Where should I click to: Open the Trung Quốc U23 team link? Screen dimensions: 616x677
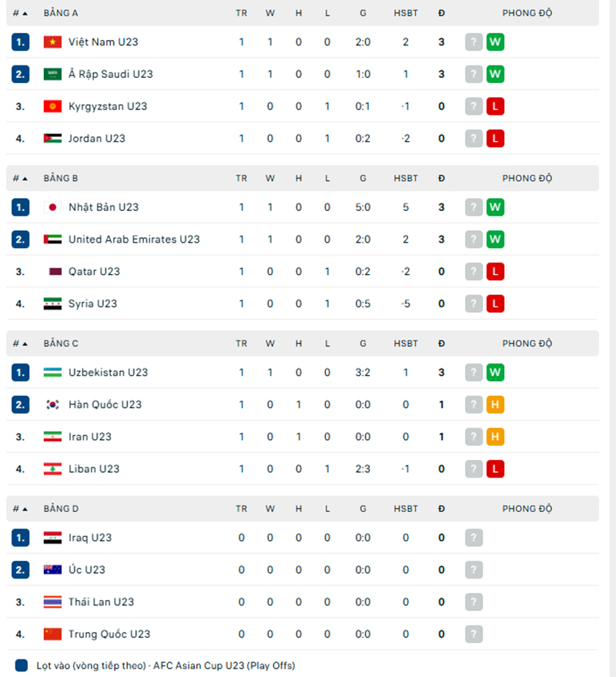109,635
